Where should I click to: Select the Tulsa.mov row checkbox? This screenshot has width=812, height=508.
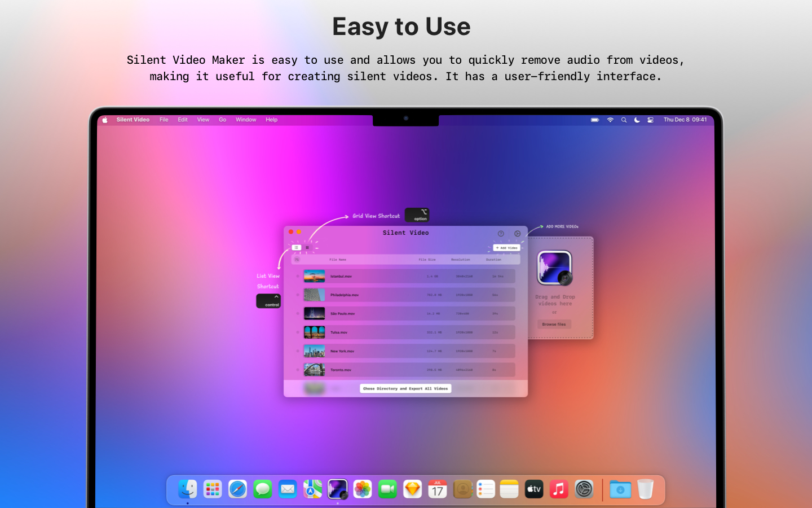click(x=298, y=332)
